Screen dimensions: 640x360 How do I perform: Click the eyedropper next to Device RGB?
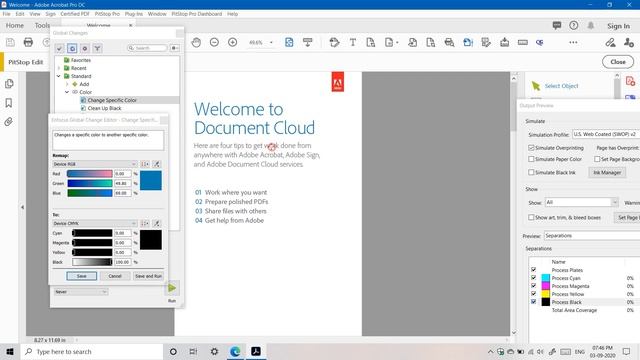coord(156,164)
